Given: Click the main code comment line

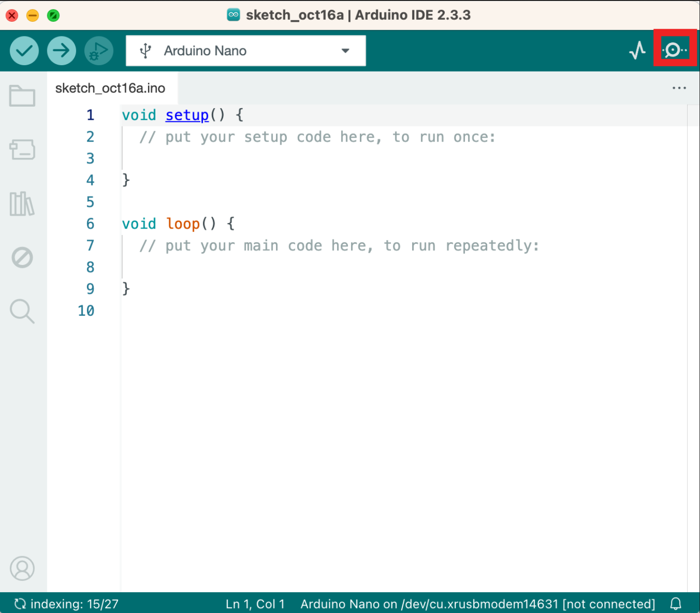Looking at the screenshot, I should [339, 245].
